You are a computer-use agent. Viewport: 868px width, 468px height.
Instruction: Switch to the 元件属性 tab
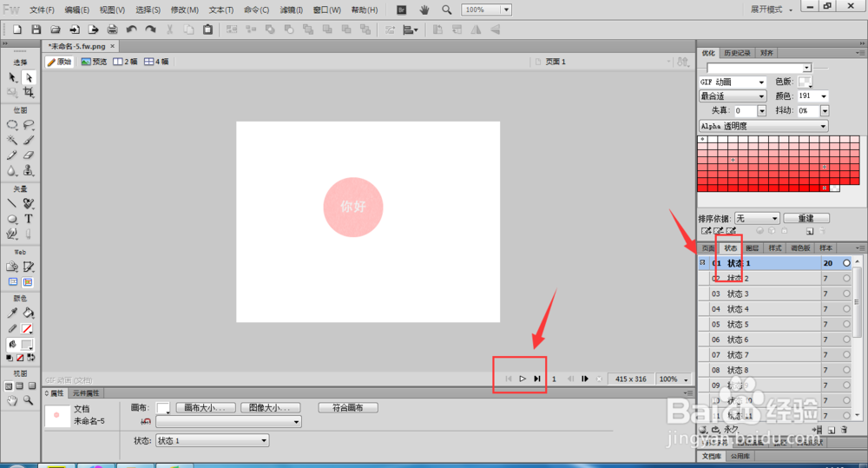coord(86,393)
